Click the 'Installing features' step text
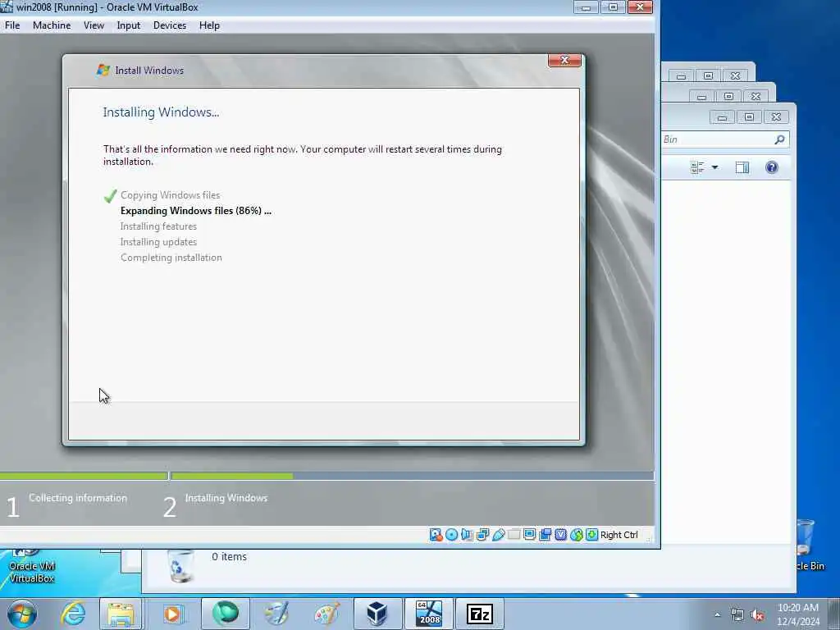This screenshot has width=840, height=630. (158, 226)
